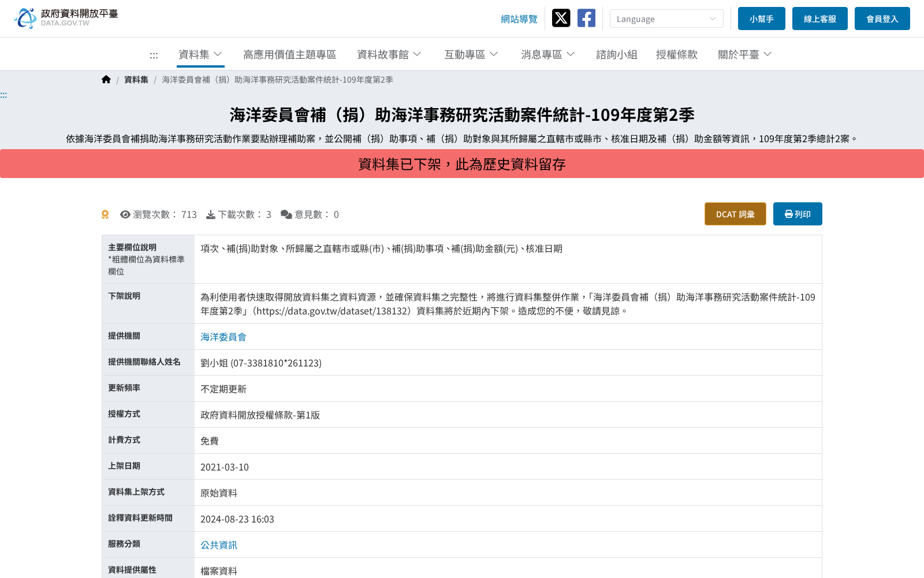Open the 公共資訊 category link

[x=219, y=545]
